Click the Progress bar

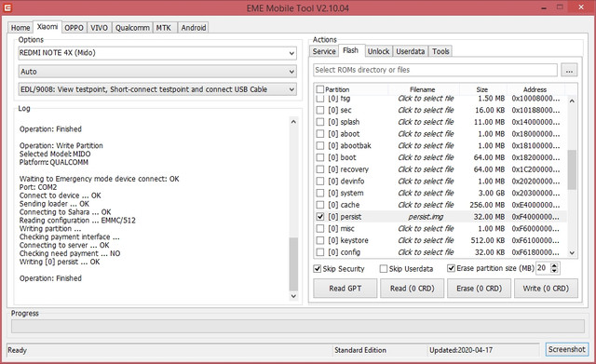click(x=298, y=326)
